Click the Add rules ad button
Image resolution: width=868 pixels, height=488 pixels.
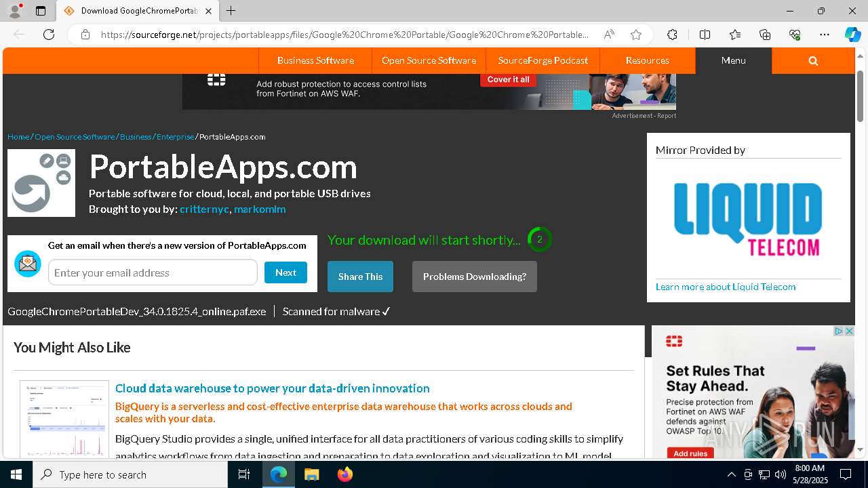point(690,453)
